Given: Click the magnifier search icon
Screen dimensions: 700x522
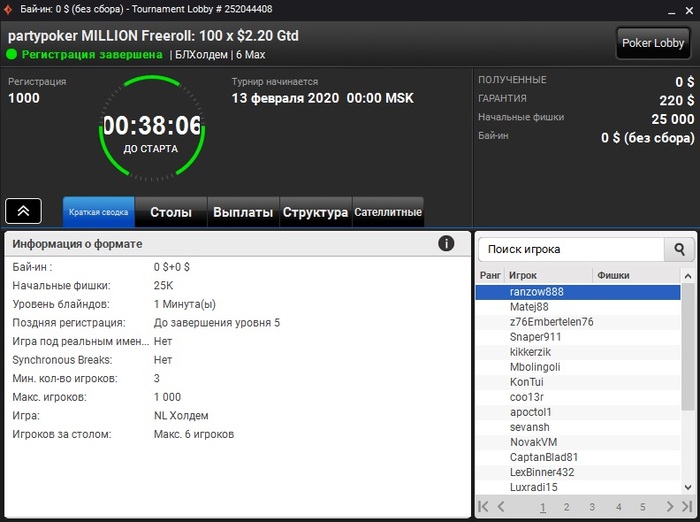Looking at the screenshot, I should coord(679,249).
